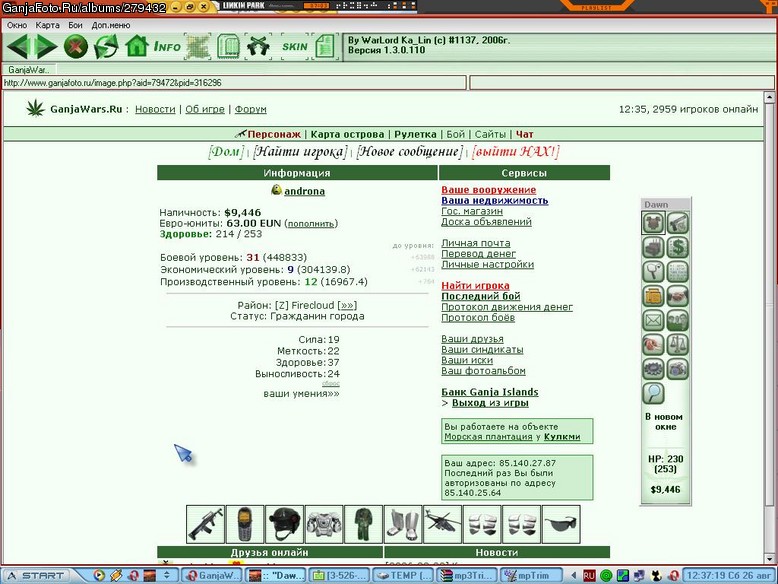
Task: Open the Ваше вооружение link
Action: pyautogui.click(x=489, y=190)
